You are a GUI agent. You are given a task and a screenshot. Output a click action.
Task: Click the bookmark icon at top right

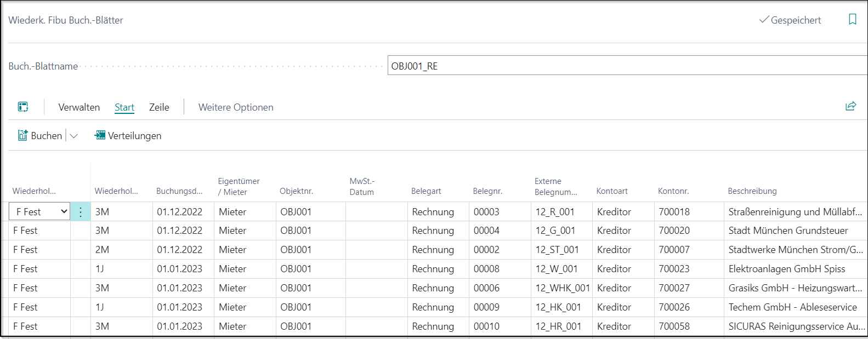click(x=852, y=20)
